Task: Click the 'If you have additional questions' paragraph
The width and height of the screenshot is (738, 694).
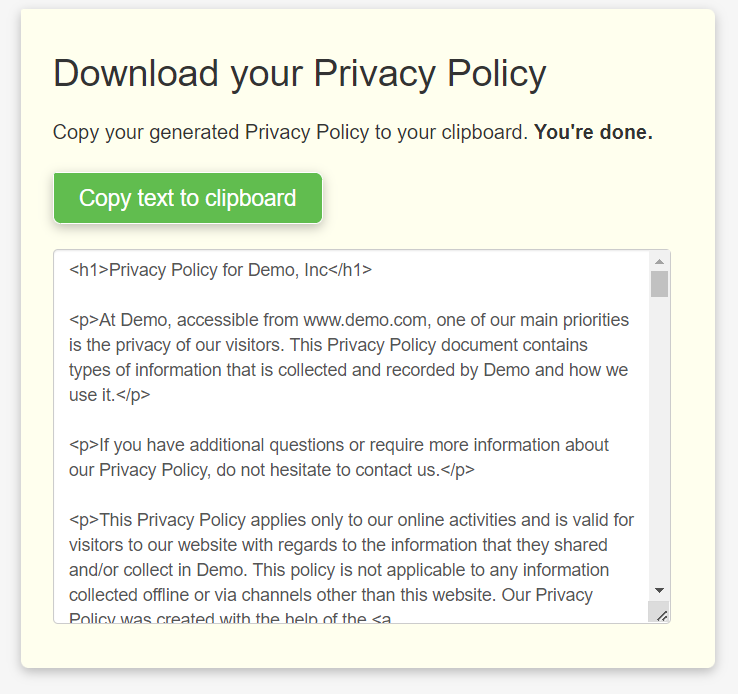Action: coord(339,445)
